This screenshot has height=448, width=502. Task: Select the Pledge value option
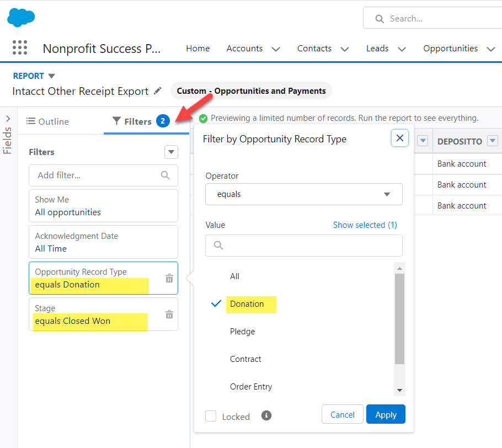(242, 332)
